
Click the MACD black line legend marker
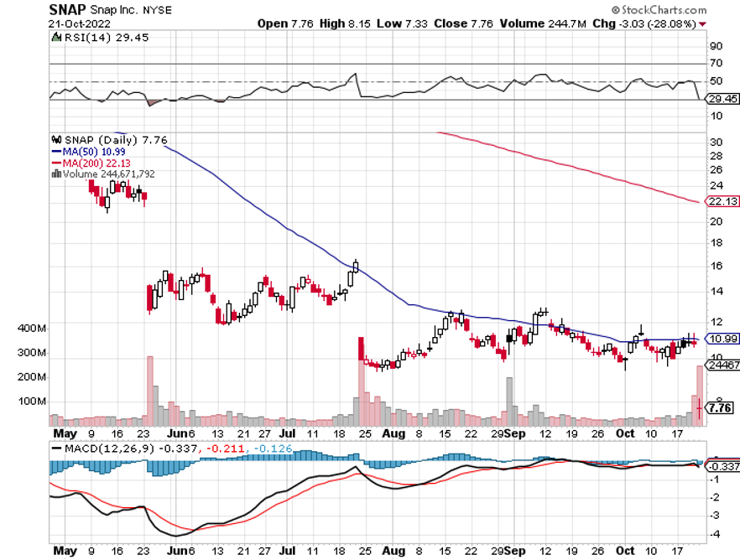[x=56, y=449]
